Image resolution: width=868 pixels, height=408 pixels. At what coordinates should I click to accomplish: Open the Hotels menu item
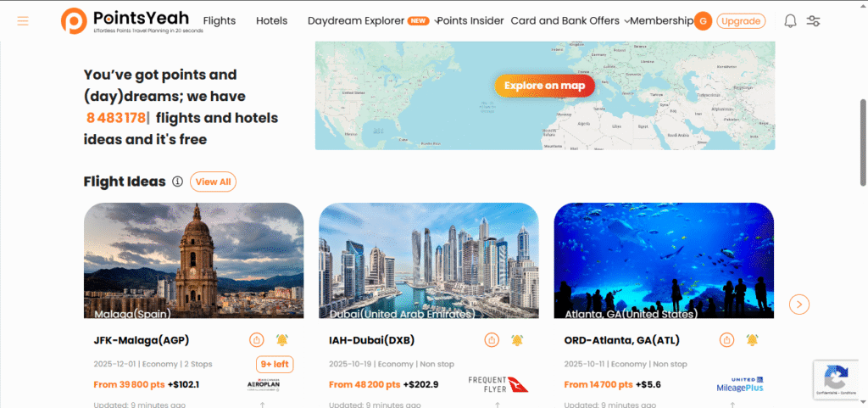(272, 21)
